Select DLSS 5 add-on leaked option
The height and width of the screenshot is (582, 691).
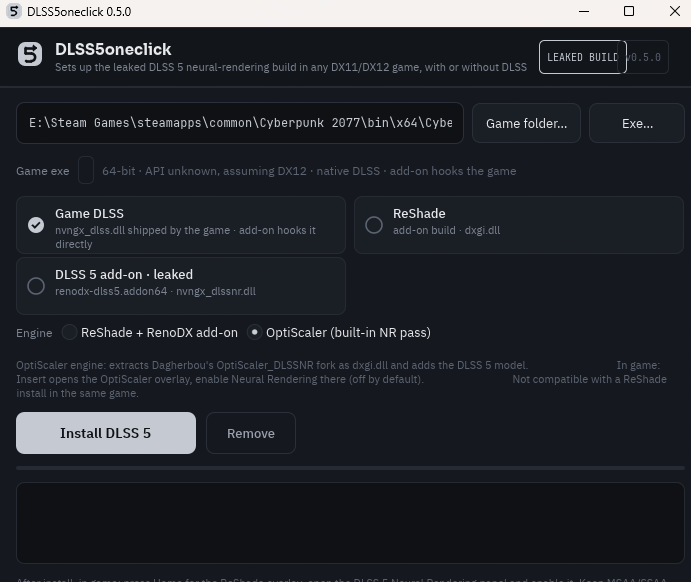[x=181, y=286]
